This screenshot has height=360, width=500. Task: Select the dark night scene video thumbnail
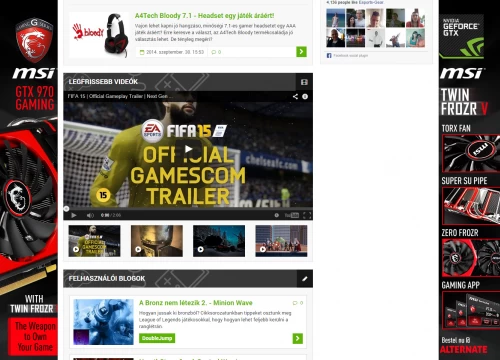point(219,241)
